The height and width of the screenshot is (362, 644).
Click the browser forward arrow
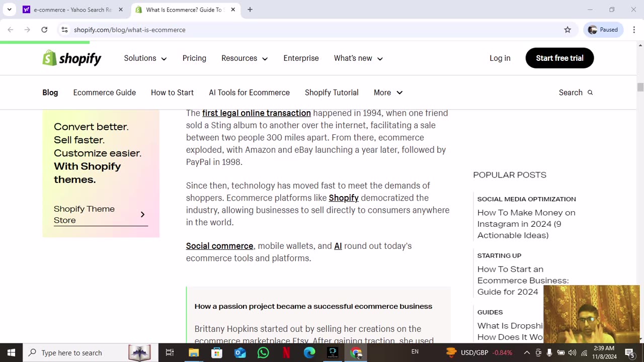(27, 30)
